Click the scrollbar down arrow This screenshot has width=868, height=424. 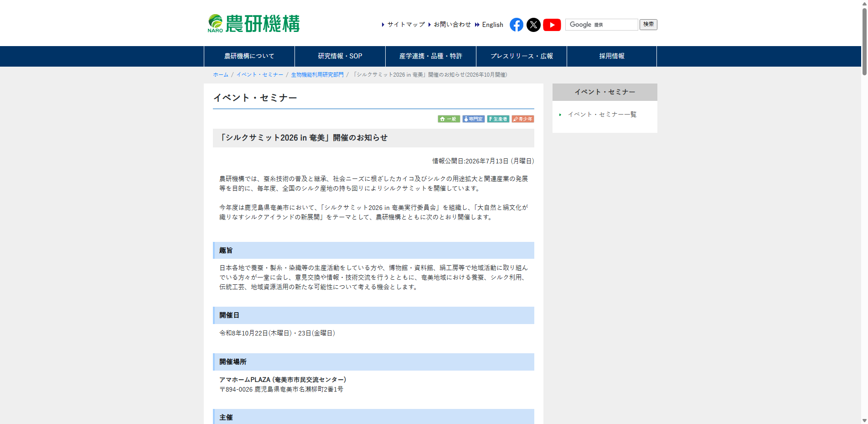coord(864,420)
